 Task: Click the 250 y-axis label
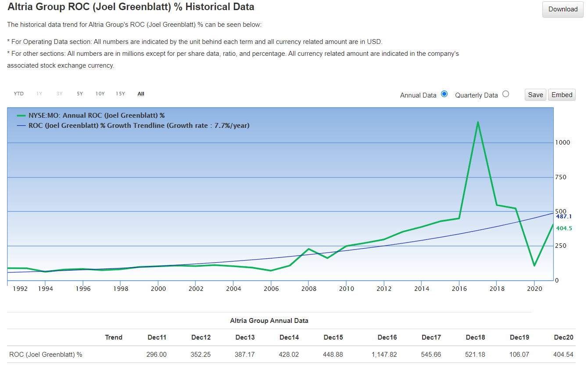pos(561,246)
